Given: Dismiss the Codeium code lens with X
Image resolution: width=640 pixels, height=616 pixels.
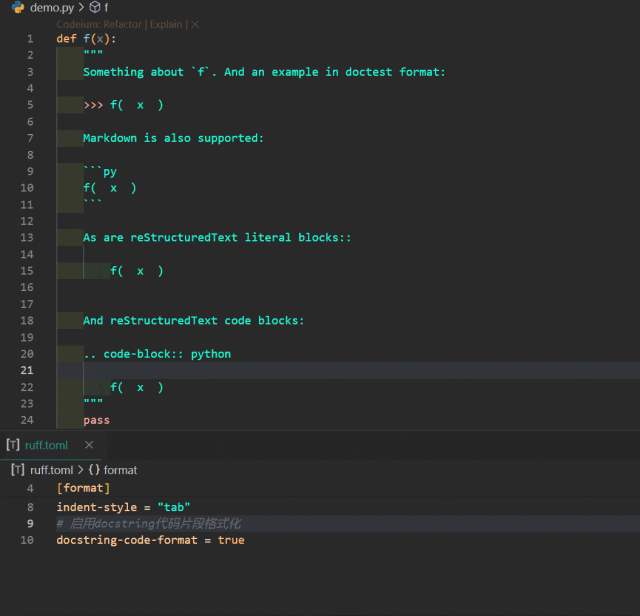Looking at the screenshot, I should tap(195, 24).
